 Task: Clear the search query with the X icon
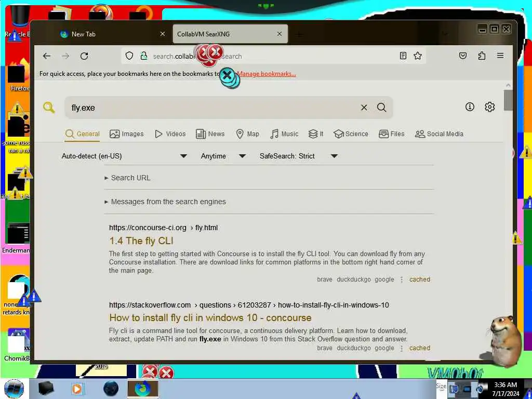click(x=364, y=108)
